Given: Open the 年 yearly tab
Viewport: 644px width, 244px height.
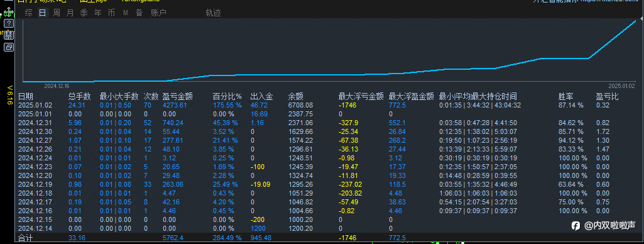Looking at the screenshot, I should [98, 13].
